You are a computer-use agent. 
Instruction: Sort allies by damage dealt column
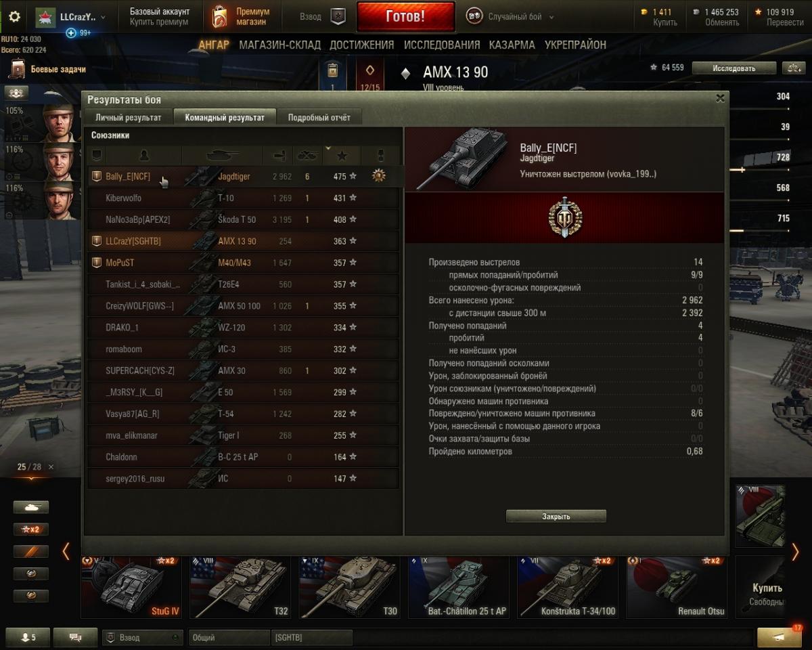pyautogui.click(x=277, y=156)
